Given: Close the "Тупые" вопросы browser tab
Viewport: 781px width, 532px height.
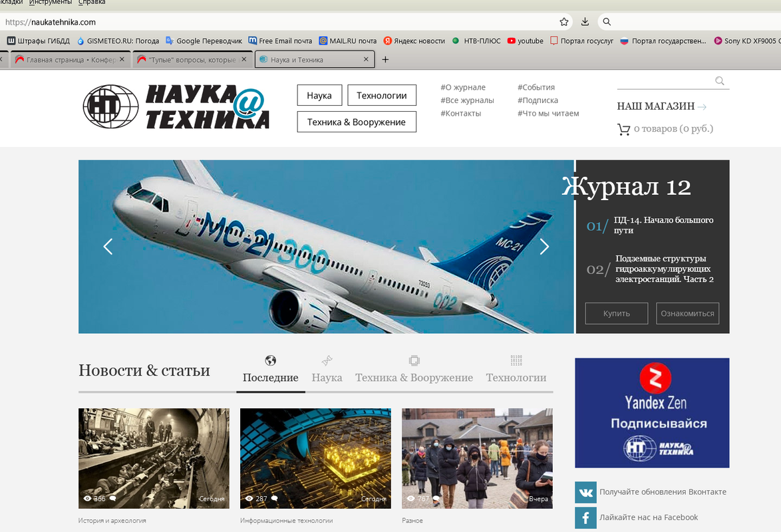Looking at the screenshot, I should [x=244, y=59].
